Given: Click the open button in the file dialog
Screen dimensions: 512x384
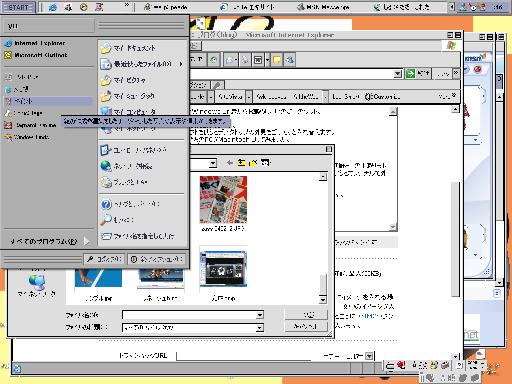Looking at the screenshot, I should click(306, 314).
